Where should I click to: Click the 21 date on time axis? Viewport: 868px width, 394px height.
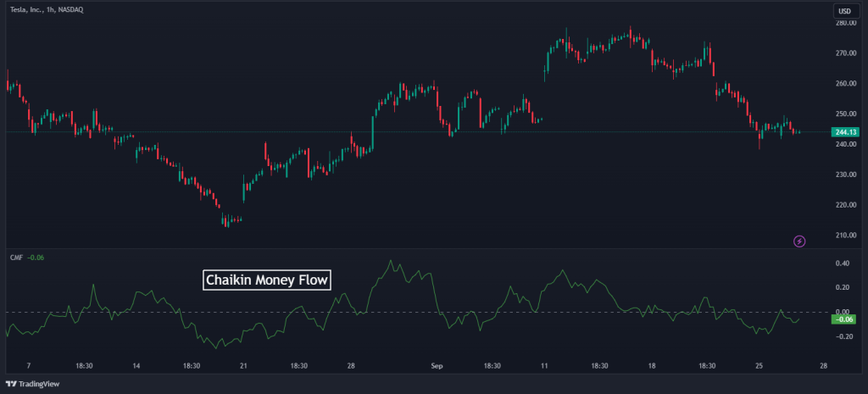[243, 366]
